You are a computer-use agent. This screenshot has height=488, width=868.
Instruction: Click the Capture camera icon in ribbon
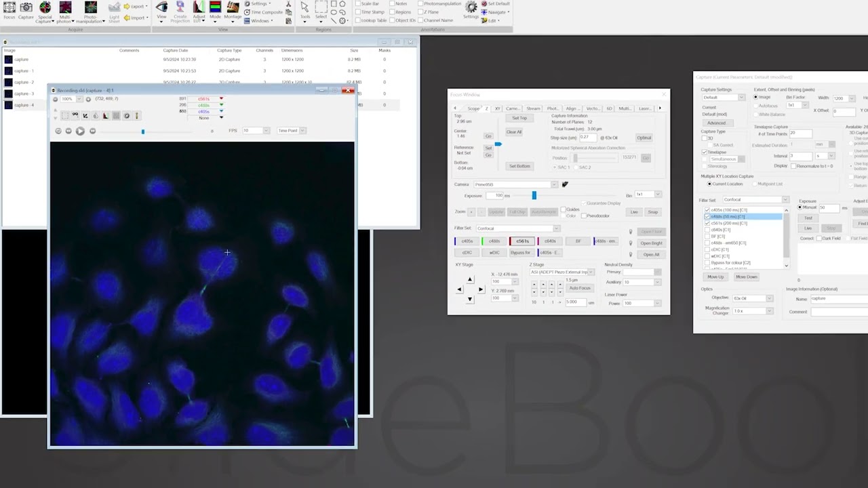tap(26, 7)
